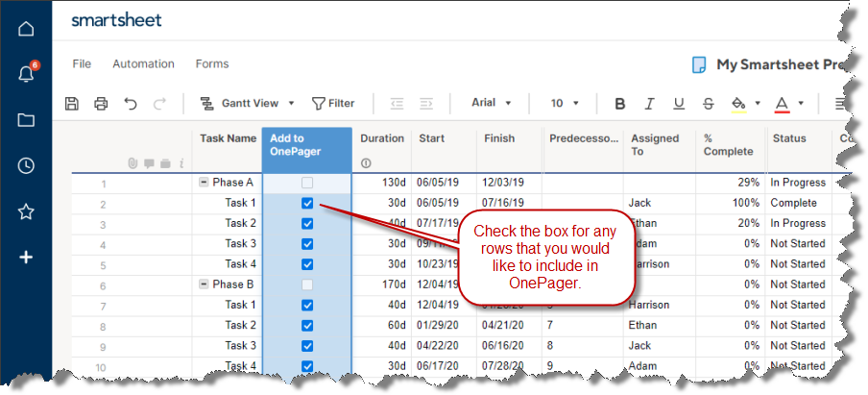Select the Start column header
The image size is (868, 395).
pyautogui.click(x=444, y=150)
